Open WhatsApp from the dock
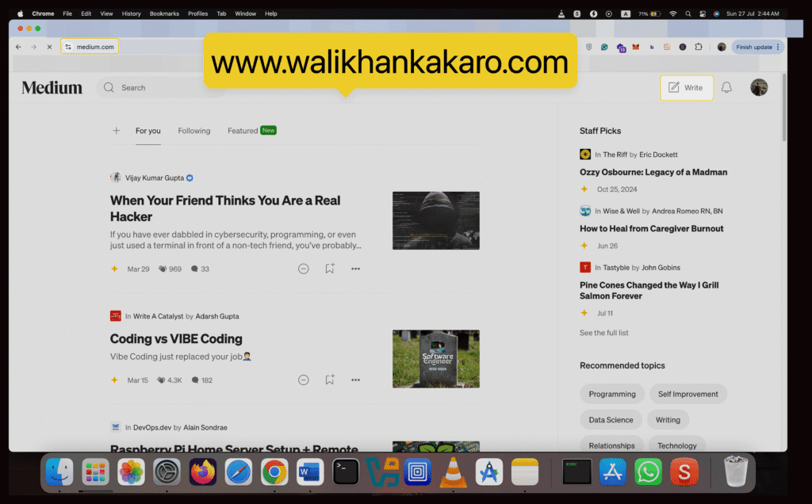812x504 pixels. coord(648,472)
